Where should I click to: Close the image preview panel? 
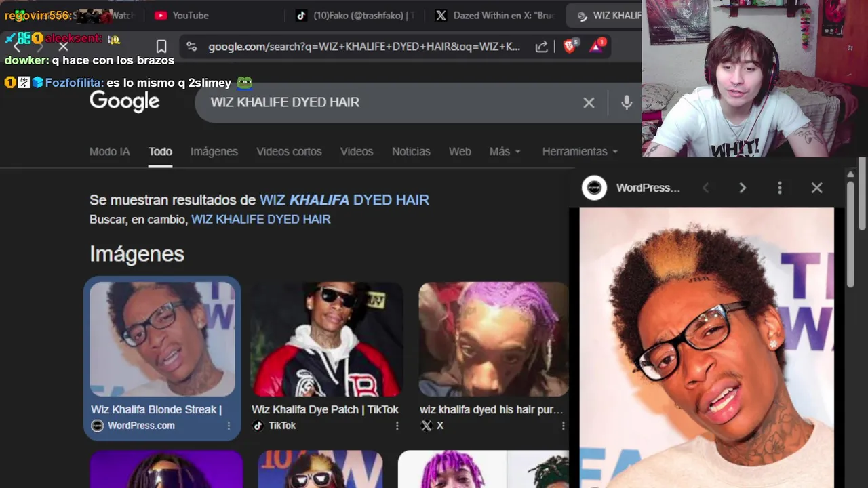point(816,188)
